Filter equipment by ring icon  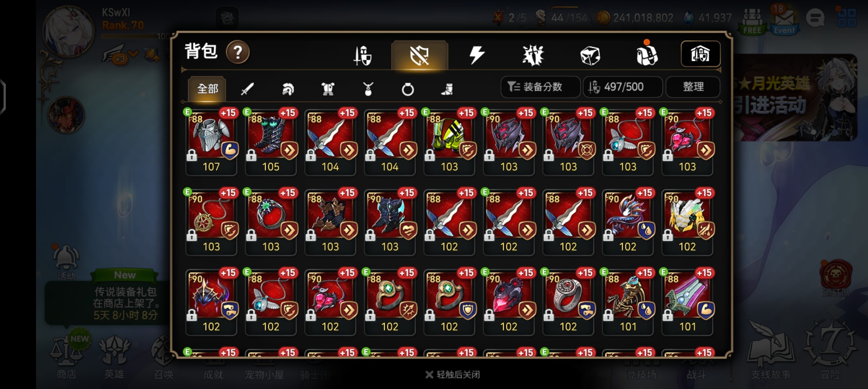point(408,89)
